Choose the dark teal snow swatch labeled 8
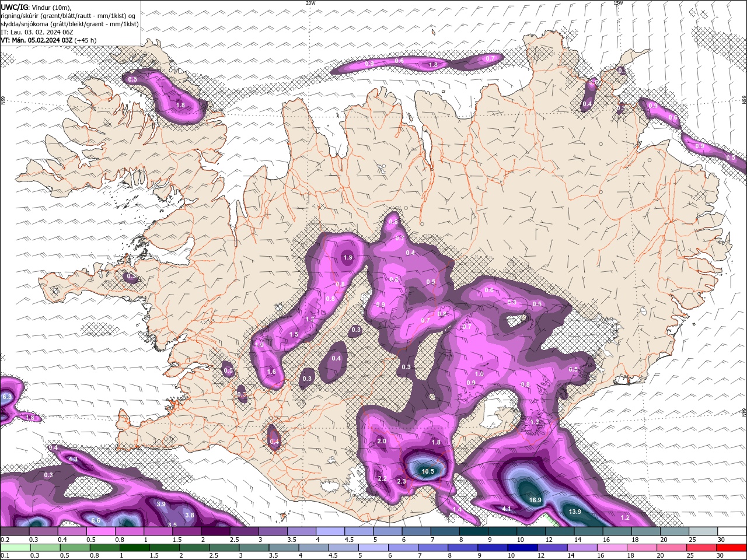Screen dimensions: 747x560 click(x=473, y=531)
